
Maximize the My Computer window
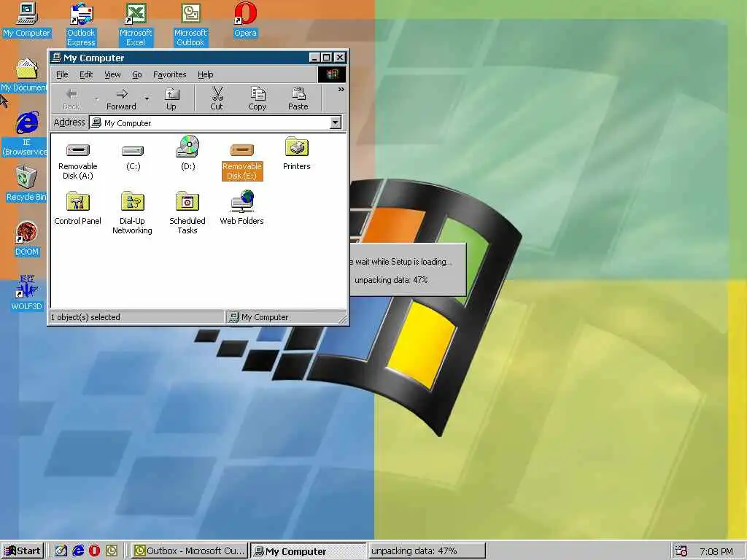click(326, 58)
